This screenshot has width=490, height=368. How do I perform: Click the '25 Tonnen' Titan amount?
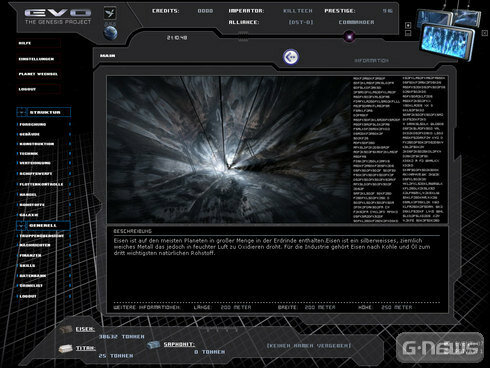click(x=116, y=356)
